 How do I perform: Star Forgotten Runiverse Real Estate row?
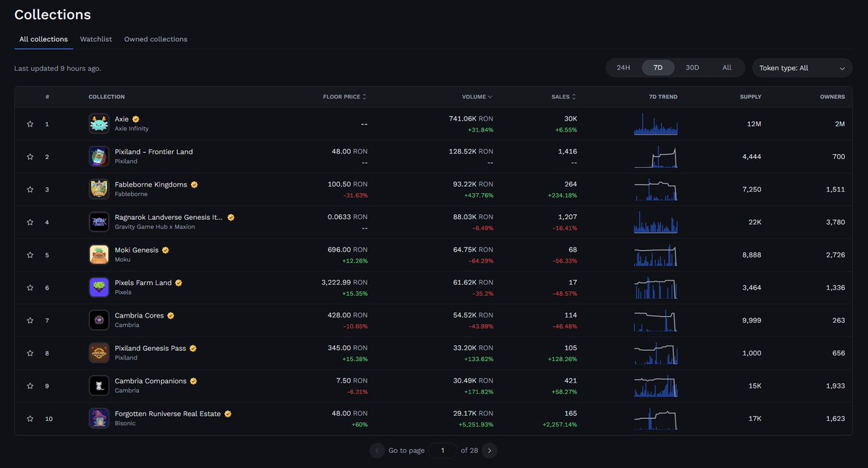[x=30, y=419]
